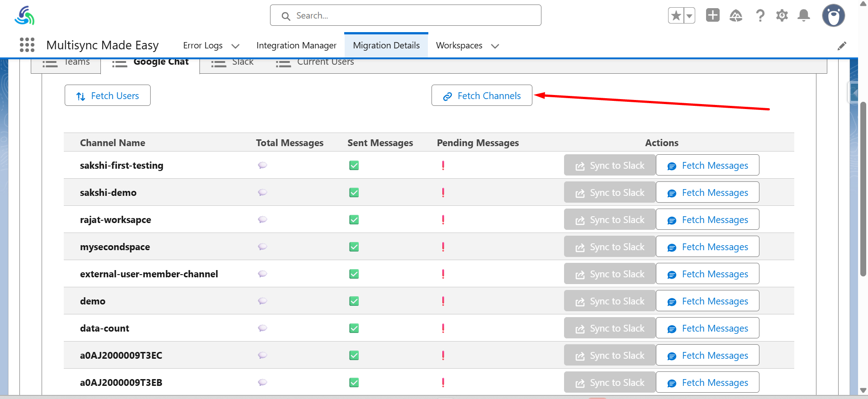Open the App Launcher grid icon
The width and height of the screenshot is (868, 399).
27,45
